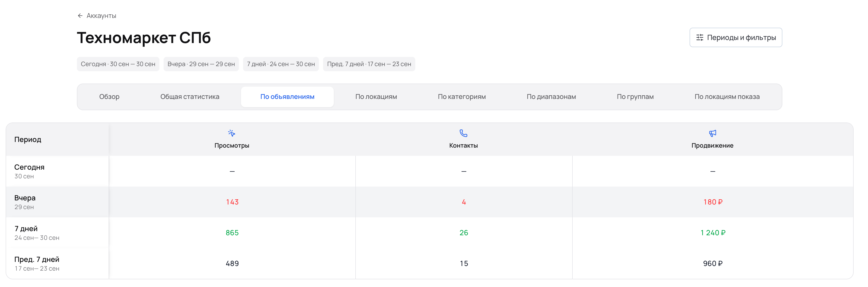Click the phone icon above Контакты
The width and height of the screenshot is (868, 287).
(463, 133)
